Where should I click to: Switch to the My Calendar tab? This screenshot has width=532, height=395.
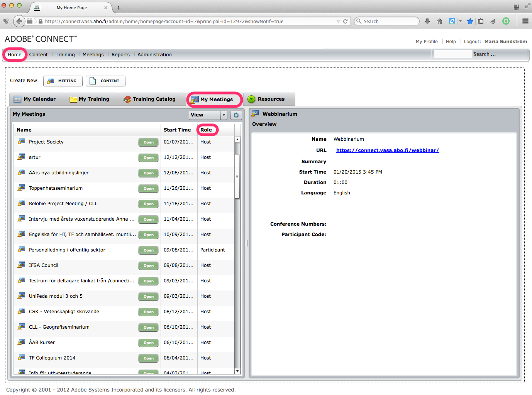click(x=37, y=99)
